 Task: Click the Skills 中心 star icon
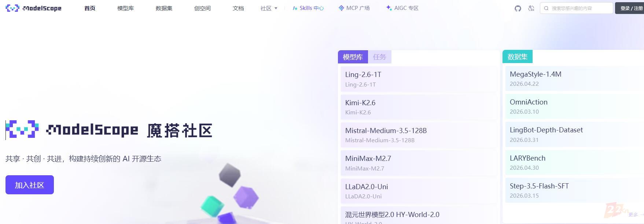(x=295, y=8)
